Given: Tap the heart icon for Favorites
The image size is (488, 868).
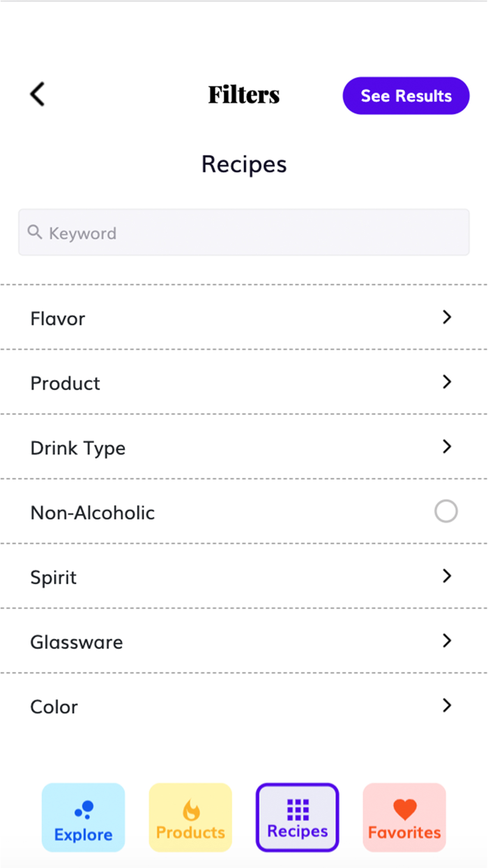Looking at the screenshot, I should 404,807.
